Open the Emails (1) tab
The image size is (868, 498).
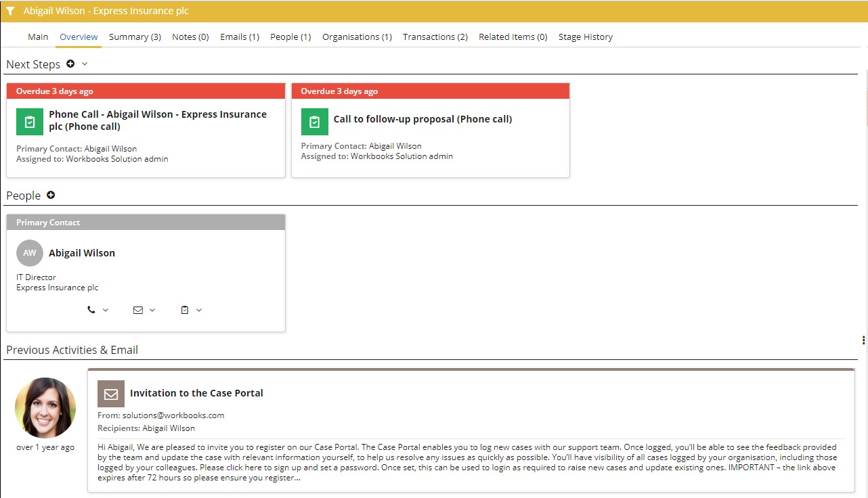pos(240,37)
